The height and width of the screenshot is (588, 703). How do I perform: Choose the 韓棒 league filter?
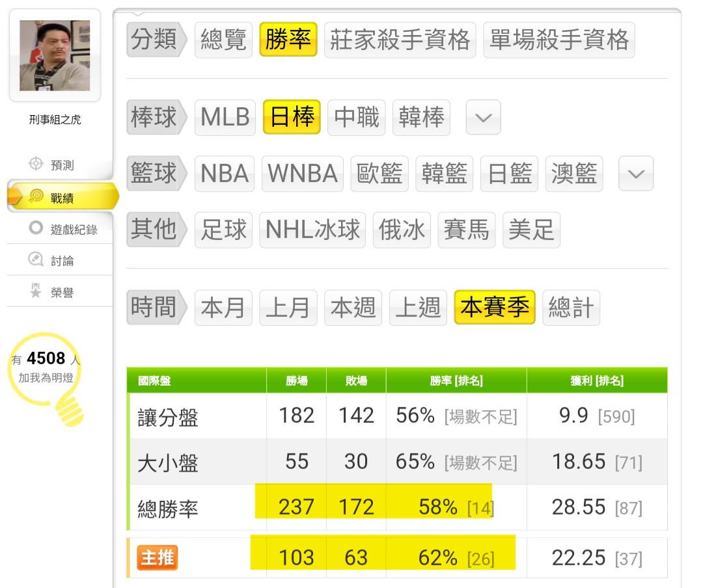(421, 118)
